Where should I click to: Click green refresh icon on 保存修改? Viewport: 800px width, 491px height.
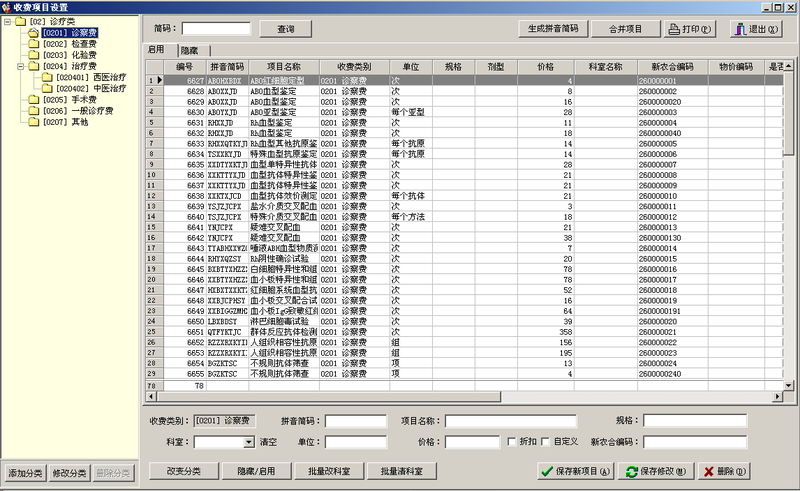click(632, 472)
